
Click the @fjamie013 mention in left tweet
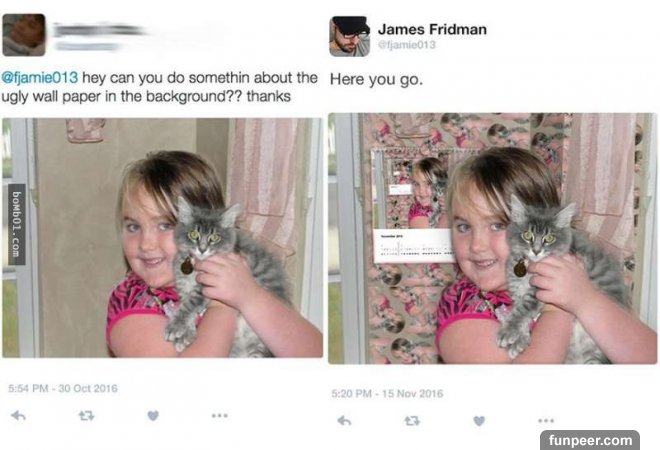tap(40, 77)
